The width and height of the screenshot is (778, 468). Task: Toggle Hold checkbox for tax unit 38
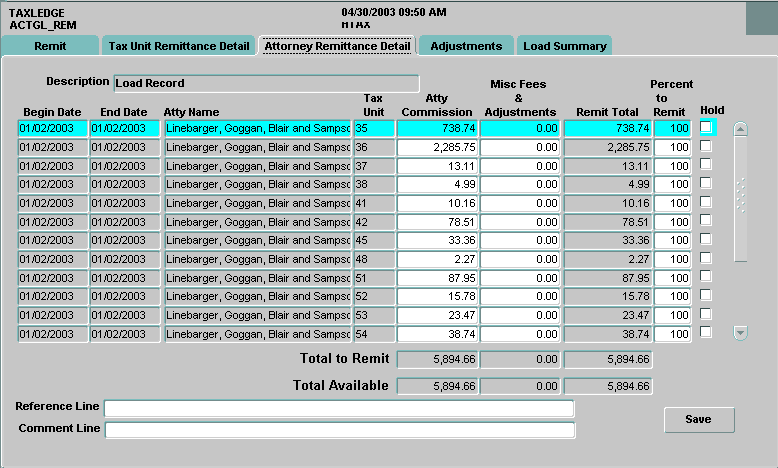706,184
